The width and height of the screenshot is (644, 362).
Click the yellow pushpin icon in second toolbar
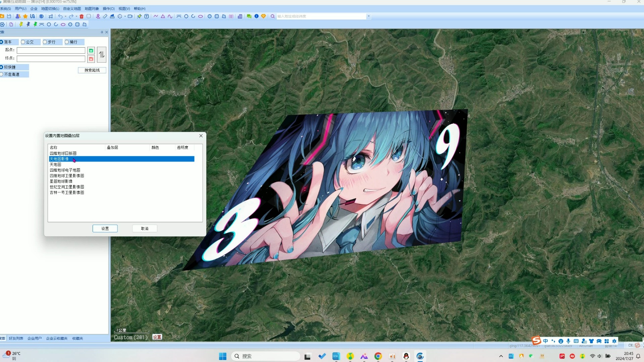[x=21, y=24]
